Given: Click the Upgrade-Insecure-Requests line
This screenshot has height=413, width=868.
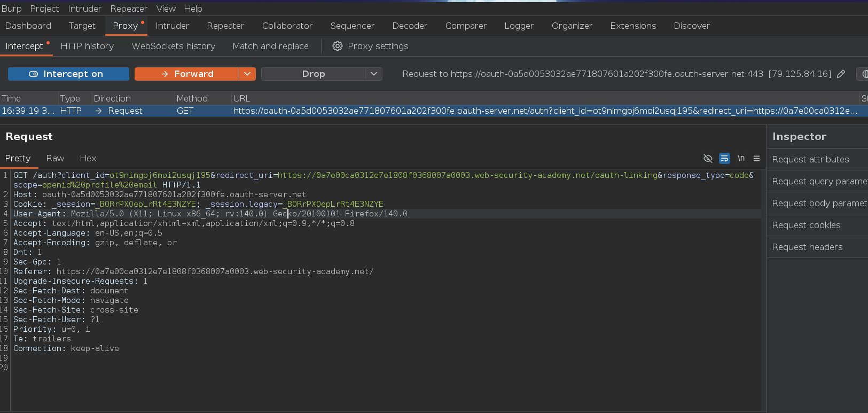Looking at the screenshot, I should point(80,281).
